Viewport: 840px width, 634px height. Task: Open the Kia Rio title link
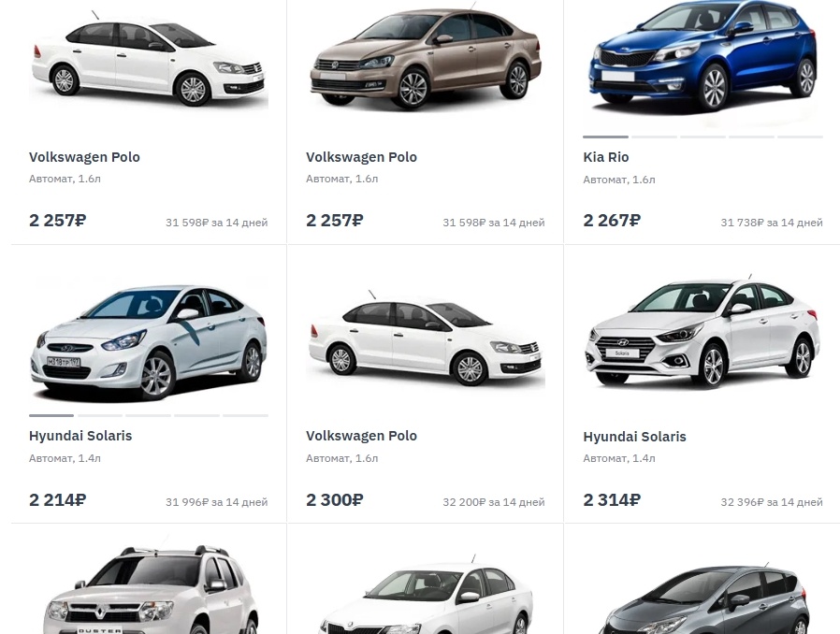pyautogui.click(x=606, y=157)
